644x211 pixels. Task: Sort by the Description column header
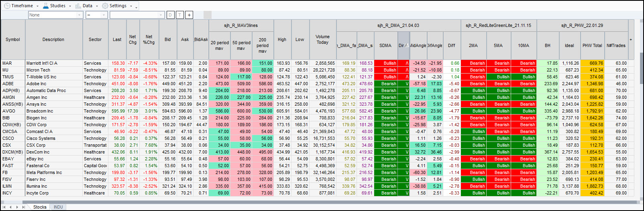click(x=53, y=39)
